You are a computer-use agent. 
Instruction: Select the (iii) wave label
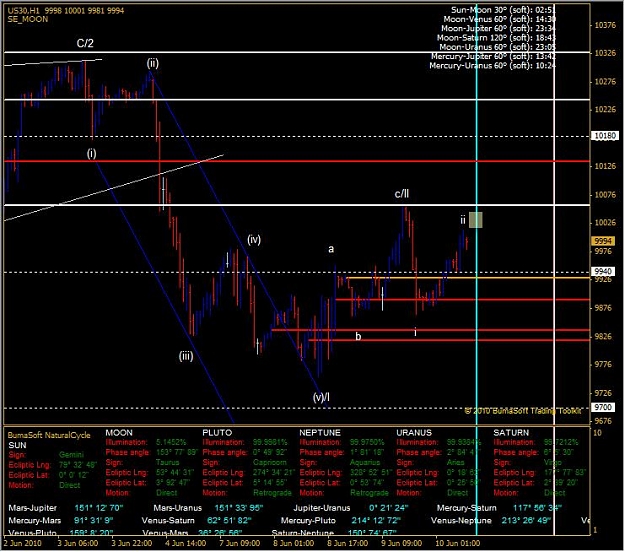coord(186,356)
